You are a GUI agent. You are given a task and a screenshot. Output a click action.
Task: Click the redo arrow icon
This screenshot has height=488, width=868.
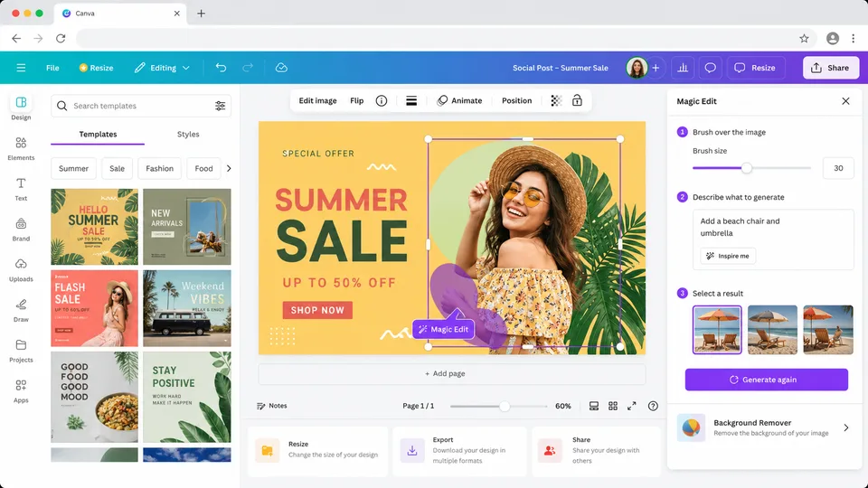[x=248, y=68]
